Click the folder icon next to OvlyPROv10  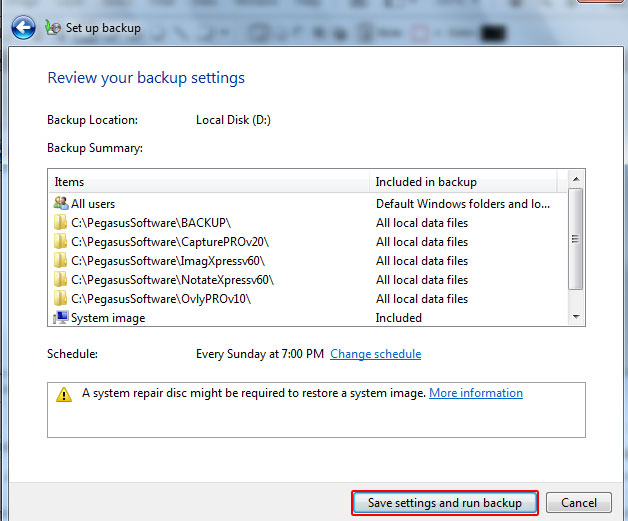60,299
